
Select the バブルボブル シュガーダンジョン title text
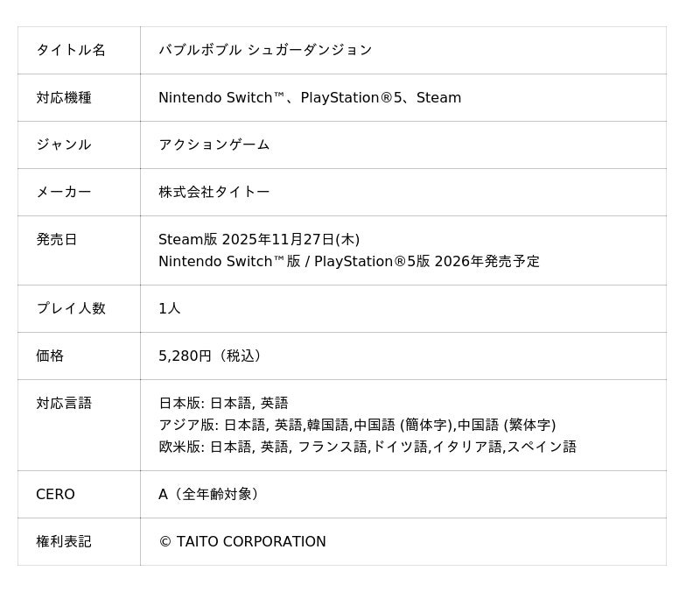pyautogui.click(x=265, y=50)
